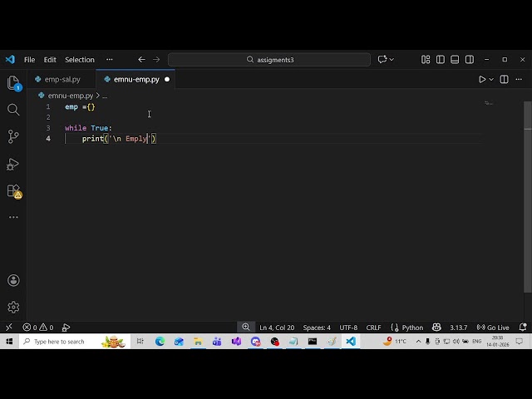Image resolution: width=532 pixels, height=399 pixels.
Task: Open Microsoft Teams from taskbar
Action: pyautogui.click(x=217, y=342)
